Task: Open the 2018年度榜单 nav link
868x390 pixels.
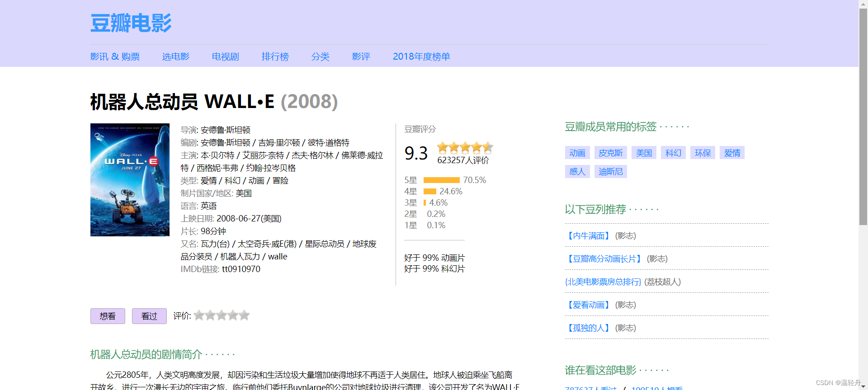Action: [421, 56]
